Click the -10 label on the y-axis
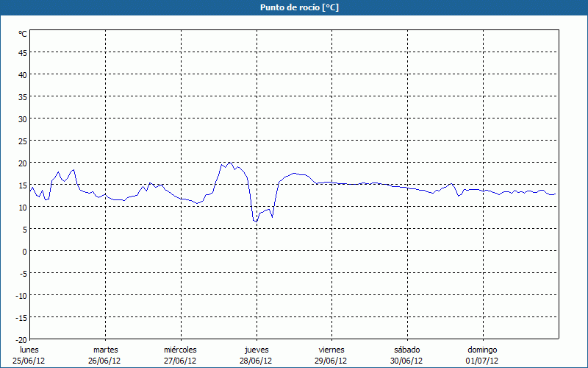The width and height of the screenshot is (588, 368). coord(21,295)
